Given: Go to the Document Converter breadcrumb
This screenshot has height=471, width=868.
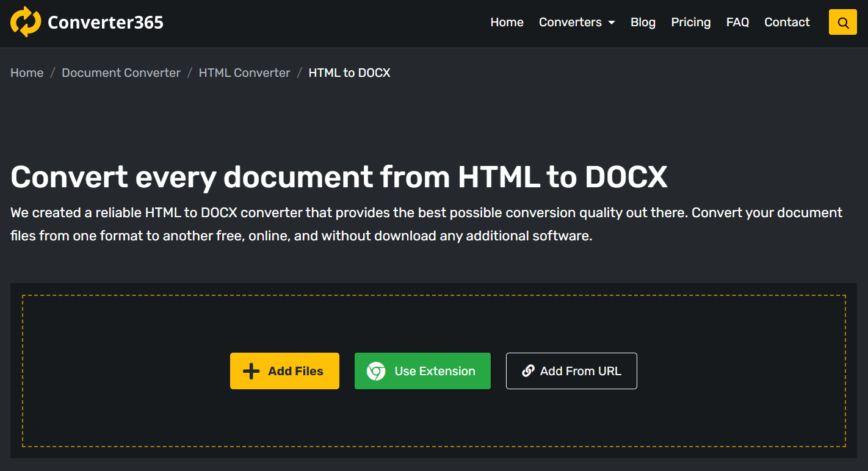Looking at the screenshot, I should [121, 73].
